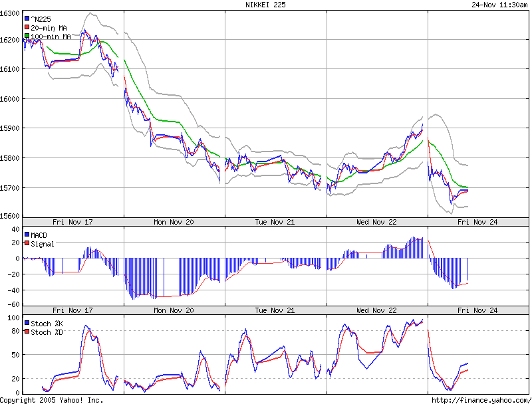
Task: Select the '20-min MA' legend label
Action: pos(49,28)
